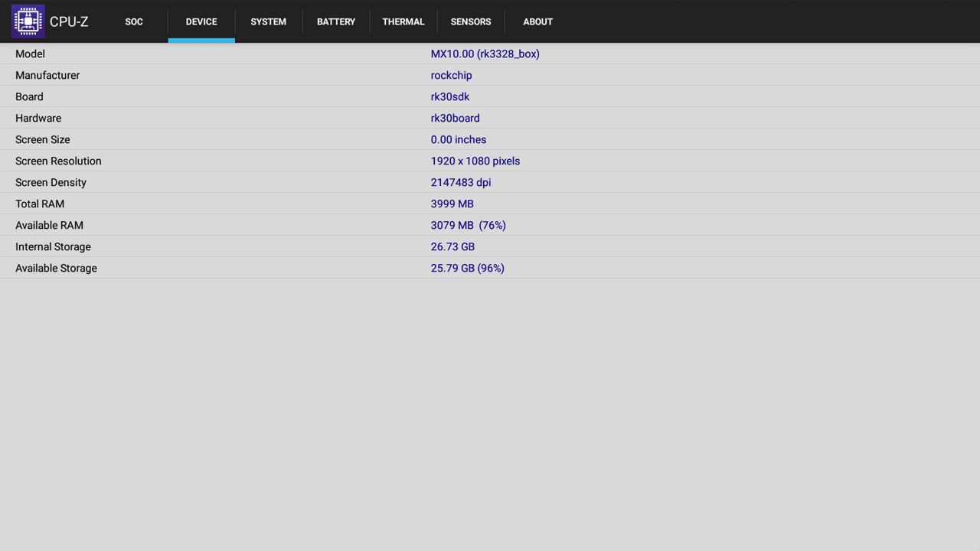Open the SYSTEM tab

coord(269,21)
